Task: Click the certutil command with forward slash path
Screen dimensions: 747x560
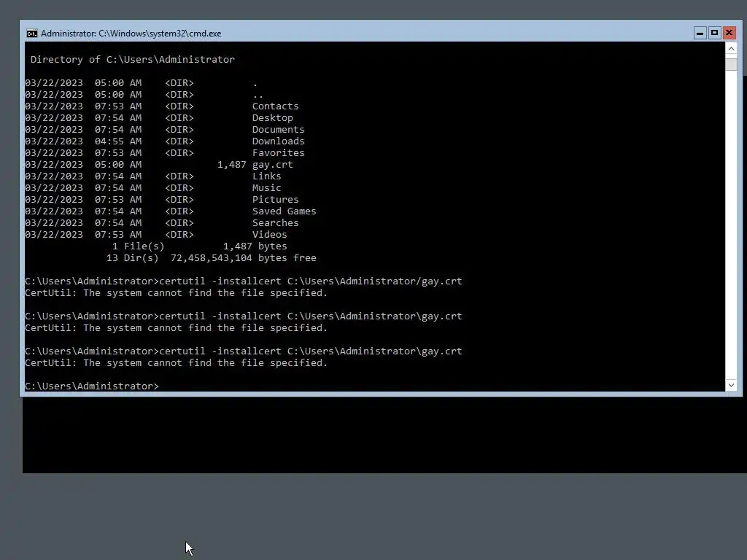Action: click(x=311, y=281)
